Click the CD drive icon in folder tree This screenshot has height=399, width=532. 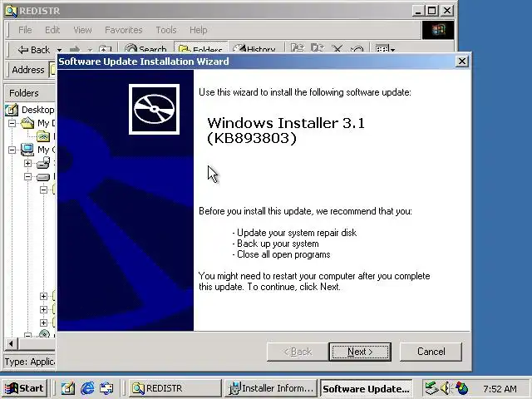click(x=44, y=334)
